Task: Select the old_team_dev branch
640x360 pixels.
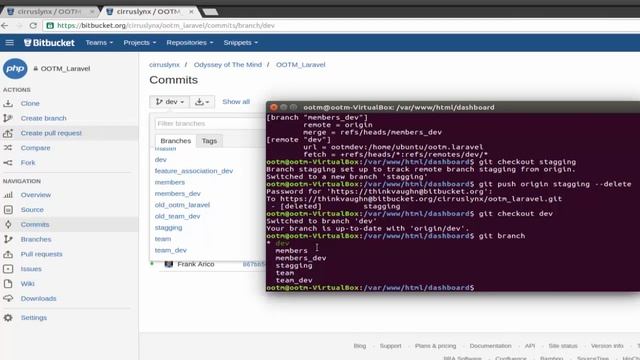Action: pyautogui.click(x=178, y=216)
